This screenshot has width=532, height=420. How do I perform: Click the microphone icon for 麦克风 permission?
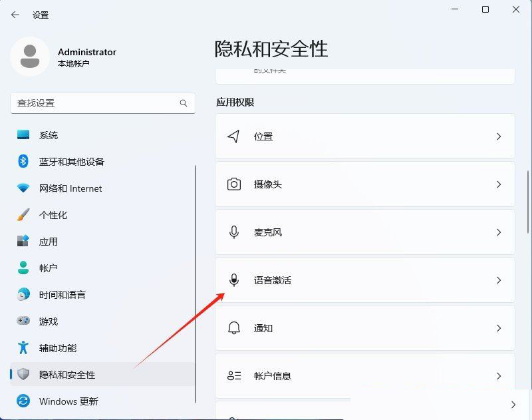(233, 232)
